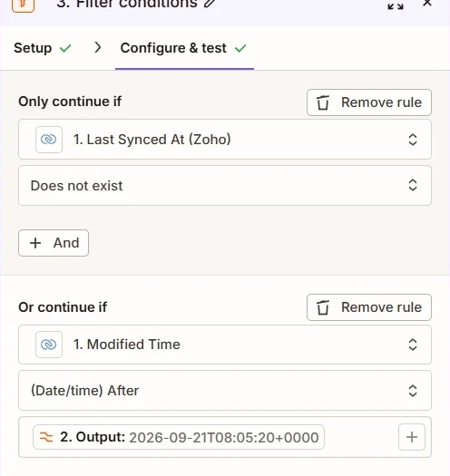Expand the panel with the expand arrows icon

(396, 5)
